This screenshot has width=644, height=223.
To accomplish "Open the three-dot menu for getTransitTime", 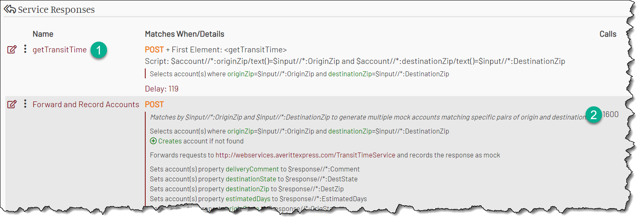I will pyautogui.click(x=25, y=49).
